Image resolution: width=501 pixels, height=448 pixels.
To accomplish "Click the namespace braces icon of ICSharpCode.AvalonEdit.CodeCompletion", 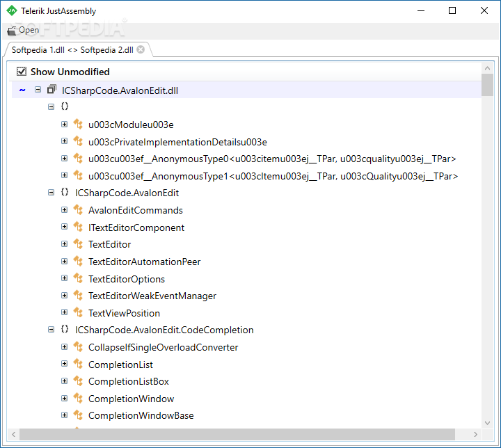I will coord(65,329).
